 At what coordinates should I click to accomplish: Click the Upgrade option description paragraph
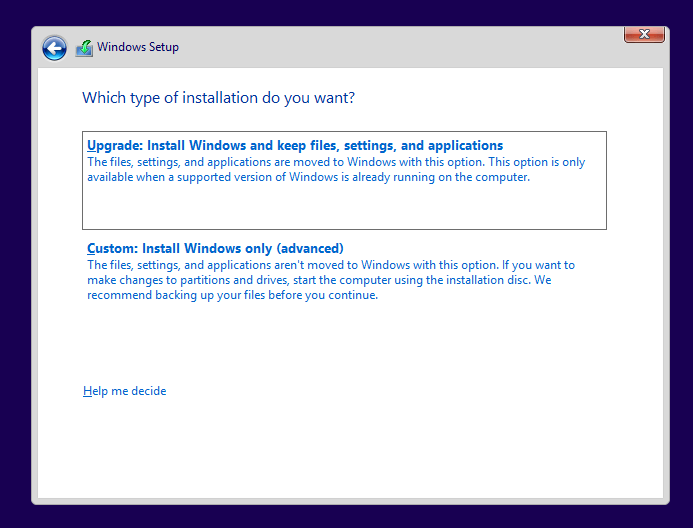point(335,170)
